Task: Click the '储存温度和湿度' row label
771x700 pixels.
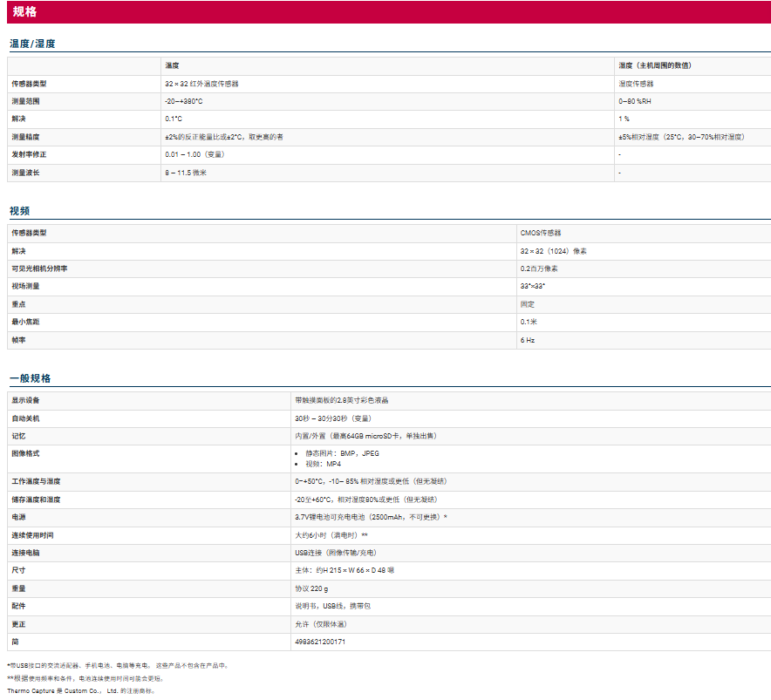Action: [36, 500]
